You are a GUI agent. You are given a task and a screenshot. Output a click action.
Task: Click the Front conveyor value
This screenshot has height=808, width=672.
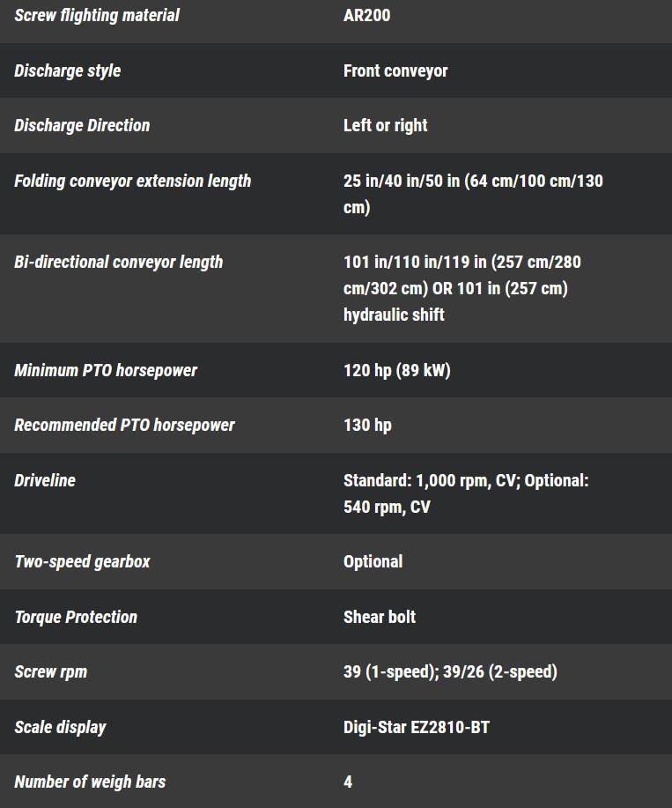[395, 70]
